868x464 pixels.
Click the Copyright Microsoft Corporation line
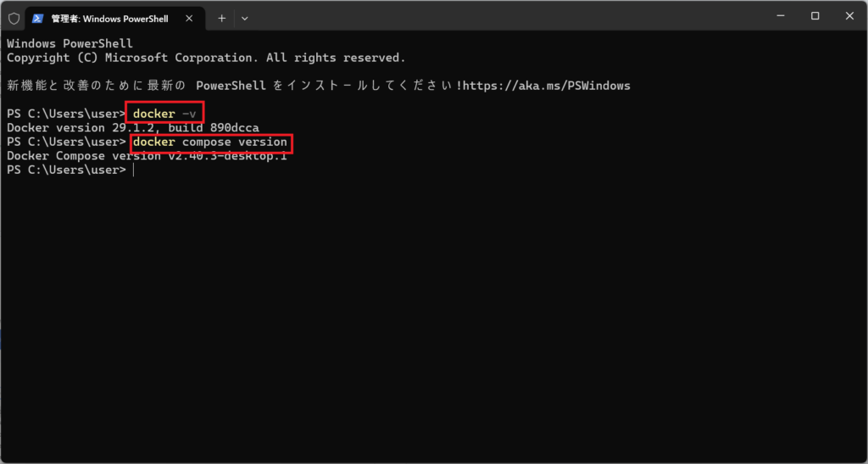tap(206, 58)
